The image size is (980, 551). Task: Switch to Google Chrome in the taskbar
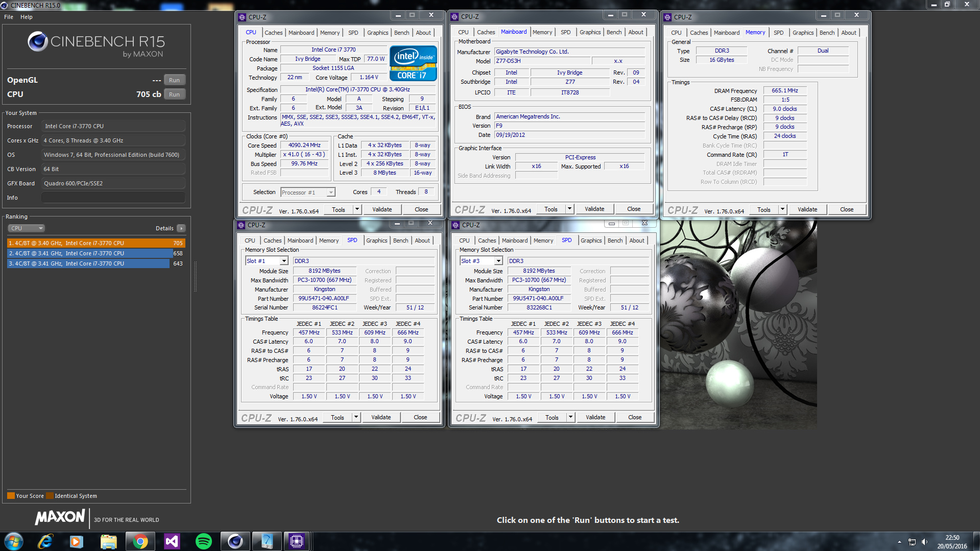[x=140, y=541]
